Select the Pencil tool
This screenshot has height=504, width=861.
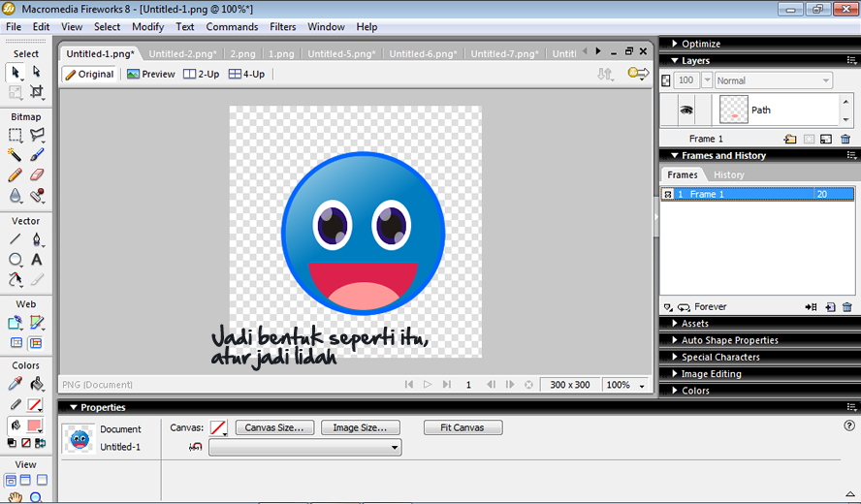coord(16,175)
